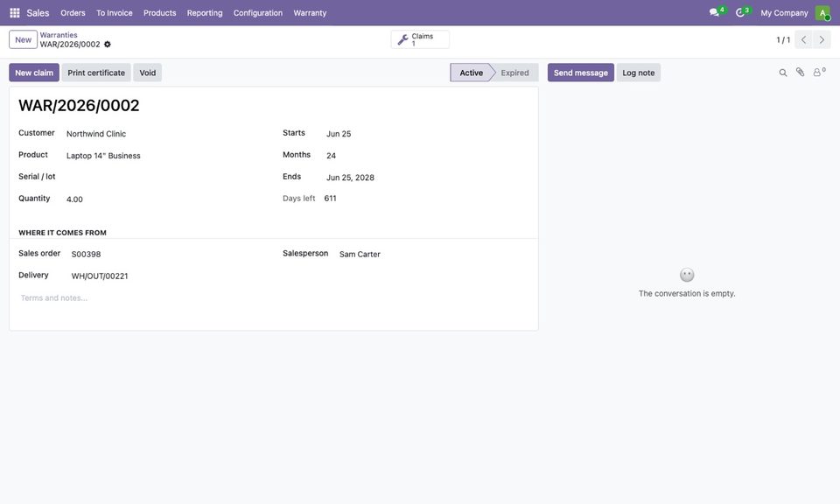This screenshot has height=504, width=840.
Task: Void this warranty
Action: coord(147,73)
